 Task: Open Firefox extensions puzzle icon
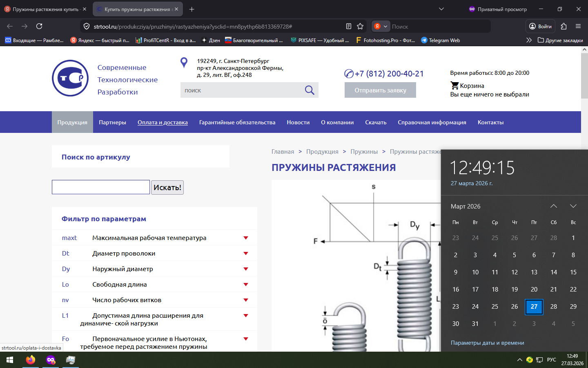point(563,26)
